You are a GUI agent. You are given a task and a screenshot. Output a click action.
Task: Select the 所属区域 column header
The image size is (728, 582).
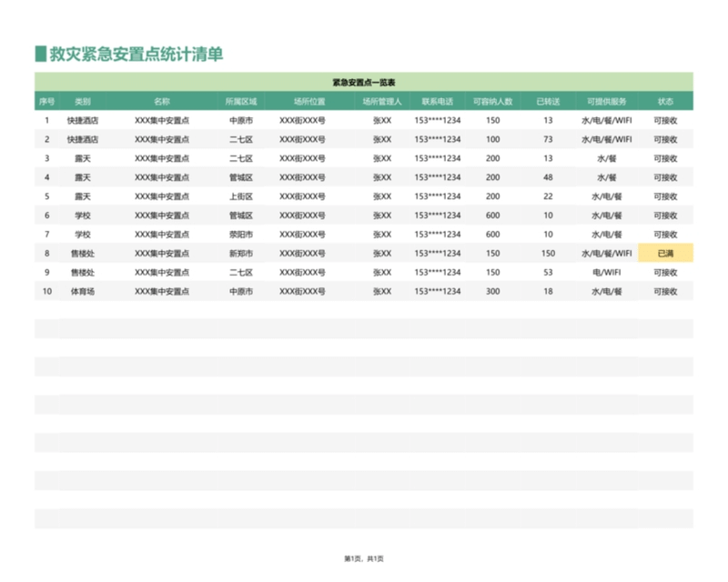coord(241,101)
